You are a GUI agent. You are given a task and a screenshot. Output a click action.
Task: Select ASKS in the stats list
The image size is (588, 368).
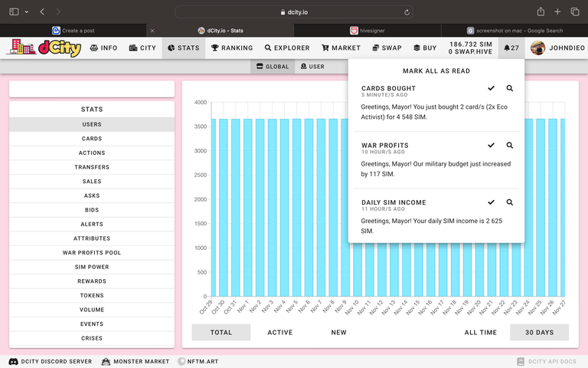[92, 195]
